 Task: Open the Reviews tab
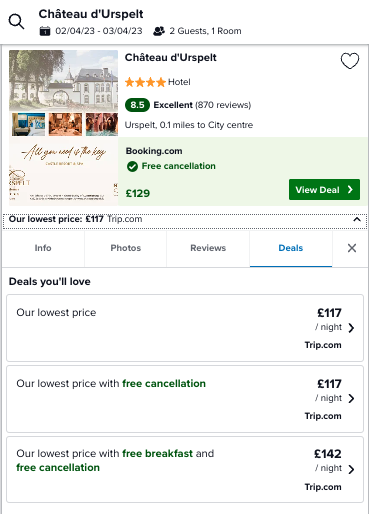pyautogui.click(x=208, y=248)
